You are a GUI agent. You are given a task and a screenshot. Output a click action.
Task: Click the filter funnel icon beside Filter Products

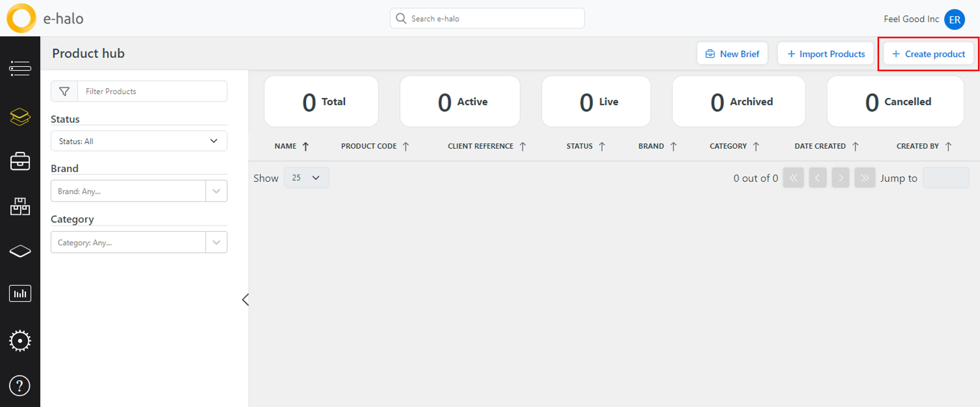coord(64,91)
